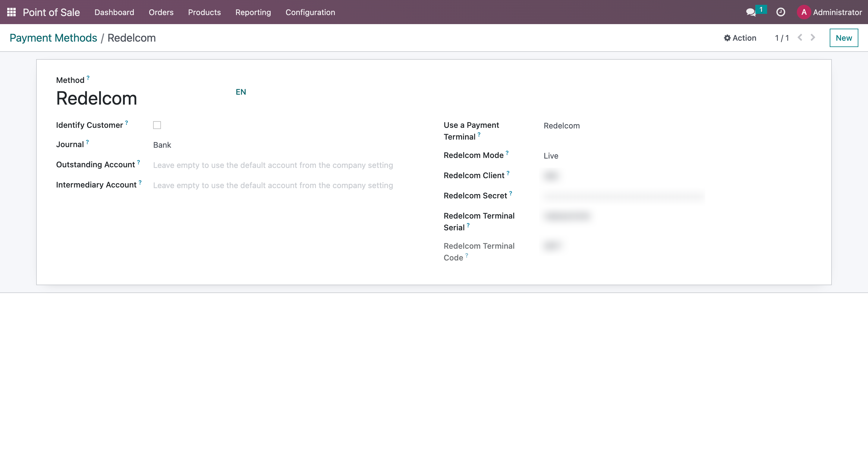The height and width of the screenshot is (457, 868).
Task: Click help tooltip next to Journal label
Action: [87, 142]
